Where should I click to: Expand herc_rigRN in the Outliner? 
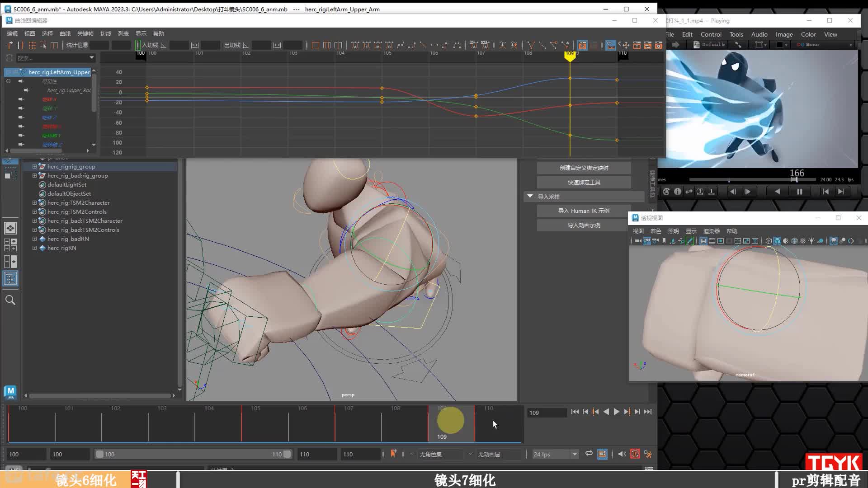click(34, 248)
